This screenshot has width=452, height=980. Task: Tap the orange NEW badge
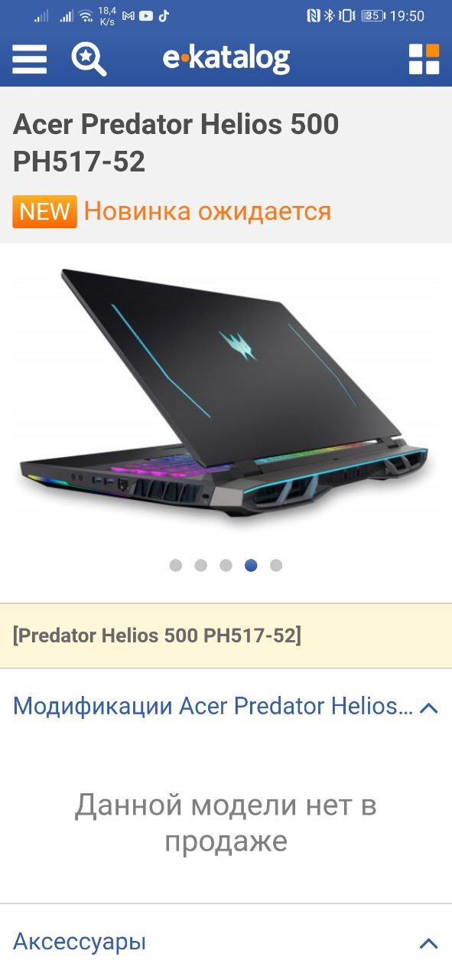[44, 211]
